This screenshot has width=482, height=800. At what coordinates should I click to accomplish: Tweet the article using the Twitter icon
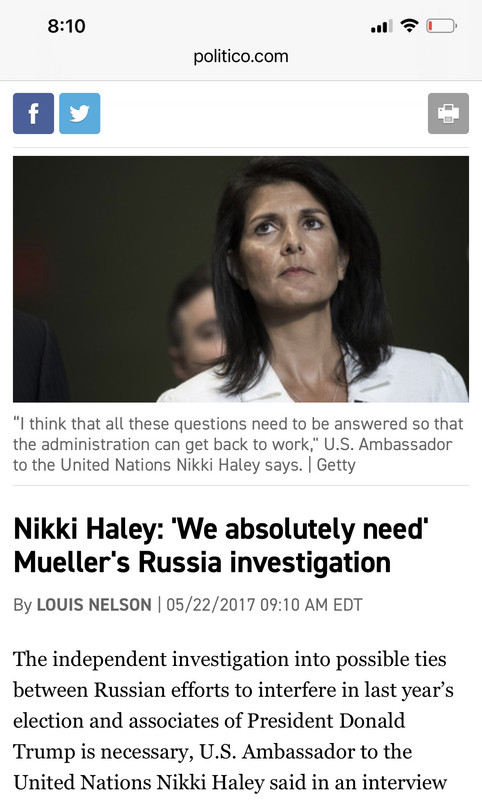[80, 113]
